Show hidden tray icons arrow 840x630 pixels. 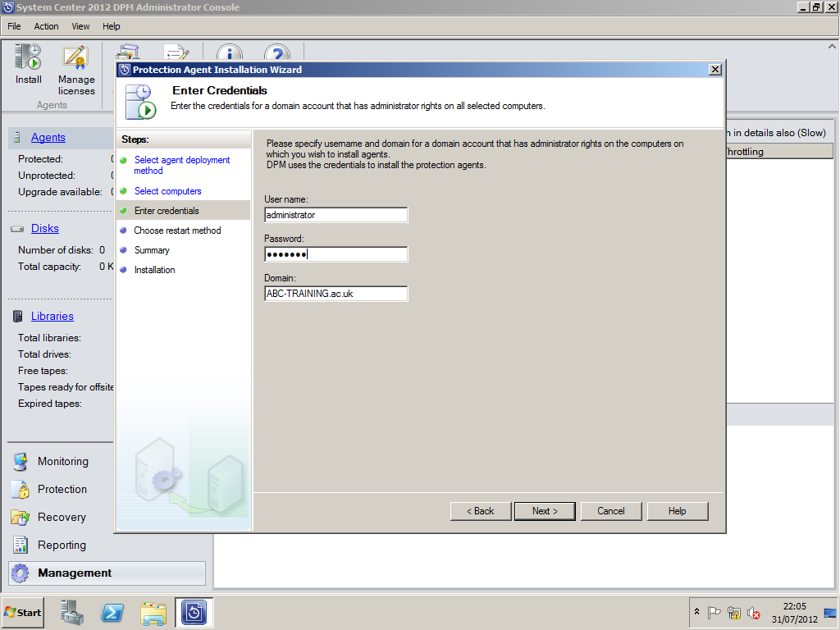[x=696, y=612]
